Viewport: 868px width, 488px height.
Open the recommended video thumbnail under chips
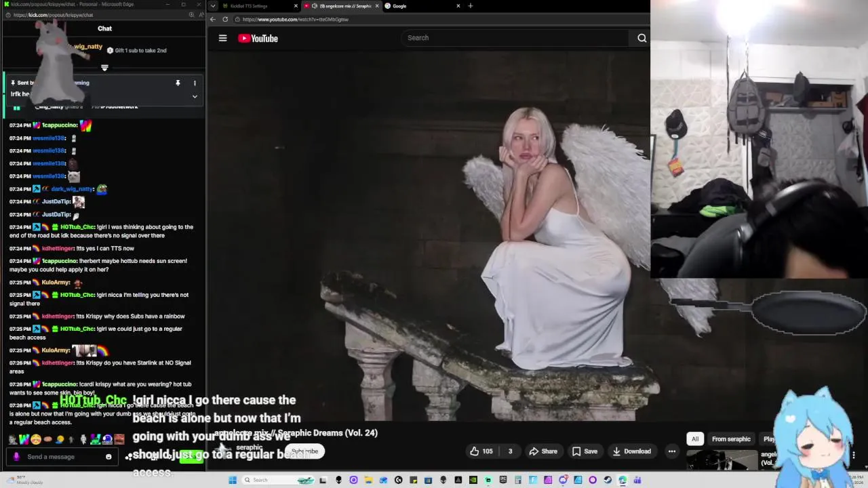point(722,460)
